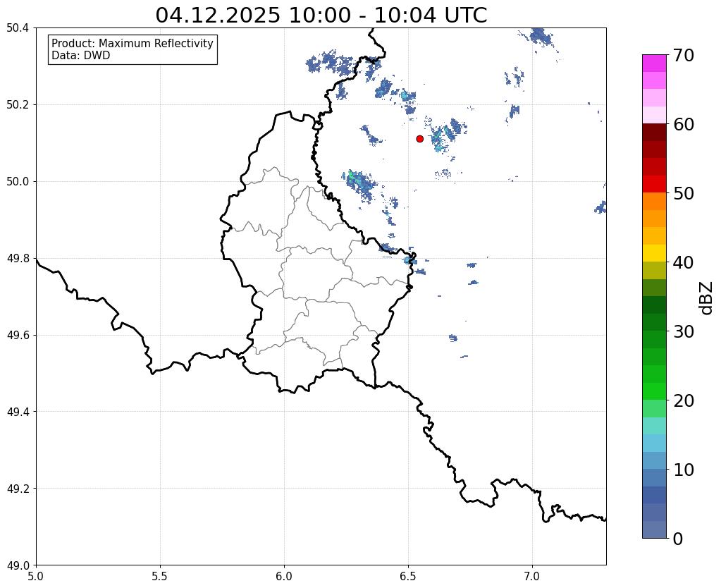The height and width of the screenshot is (588, 721).
Task: Click the 70 tick label on colorbar
Action: pos(684,55)
